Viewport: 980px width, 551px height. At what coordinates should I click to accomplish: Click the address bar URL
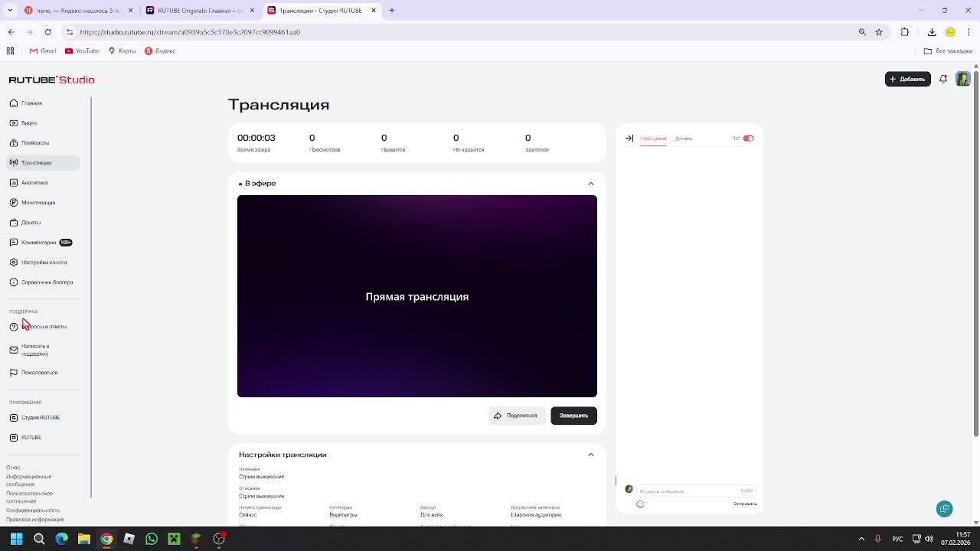pos(190,32)
